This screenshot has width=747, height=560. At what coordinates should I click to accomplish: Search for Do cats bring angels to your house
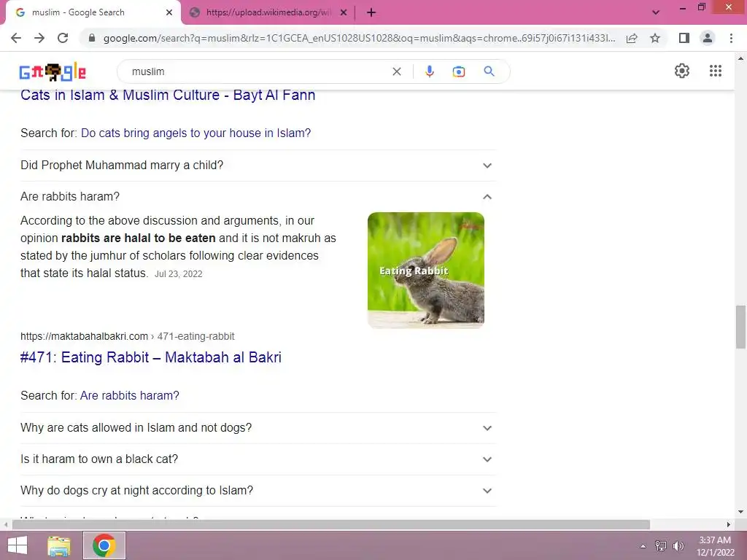click(x=196, y=133)
